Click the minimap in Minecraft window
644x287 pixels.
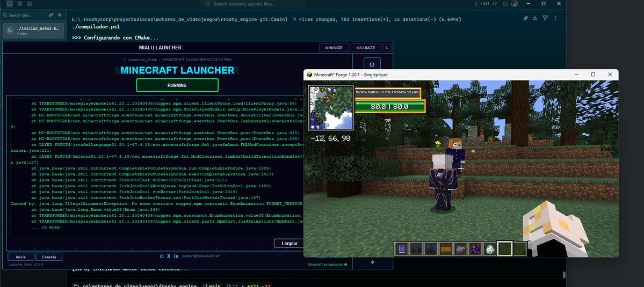point(331,107)
